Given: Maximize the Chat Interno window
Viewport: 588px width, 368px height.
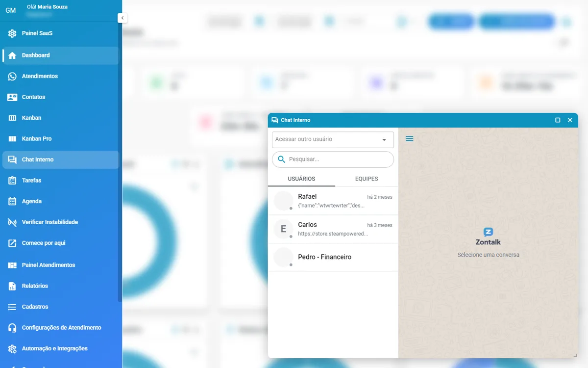Looking at the screenshot, I should [558, 120].
